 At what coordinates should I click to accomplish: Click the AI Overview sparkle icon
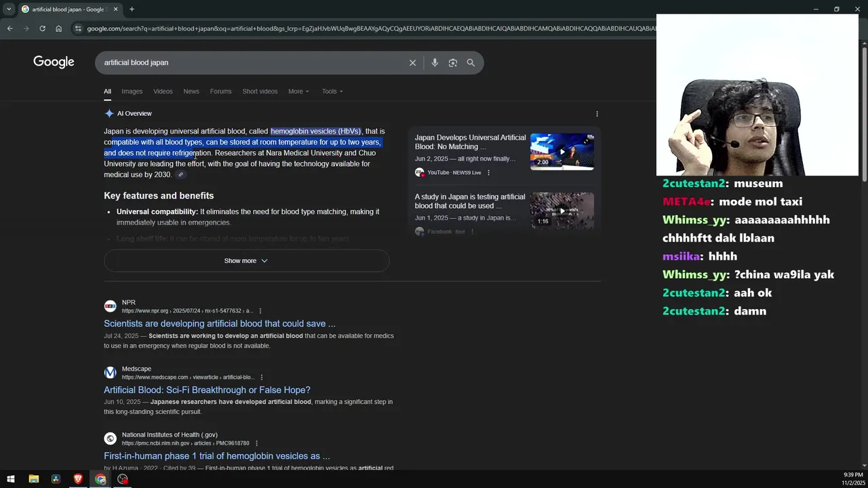click(x=108, y=113)
